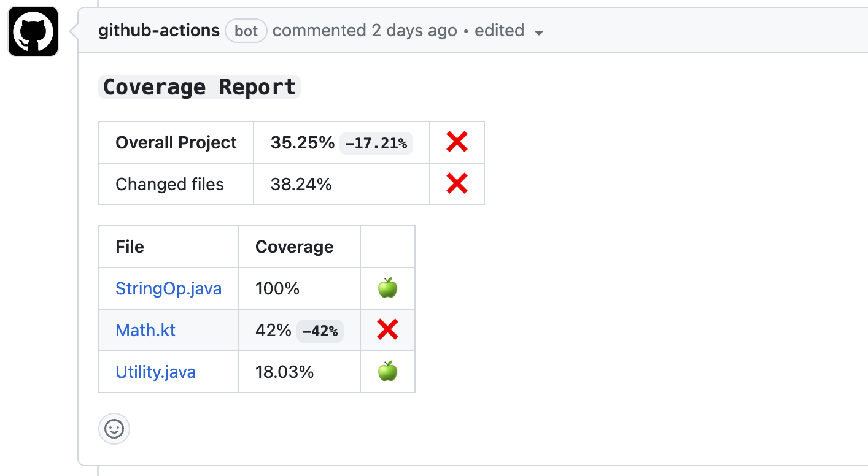Open the StringOp.java file link

[169, 288]
